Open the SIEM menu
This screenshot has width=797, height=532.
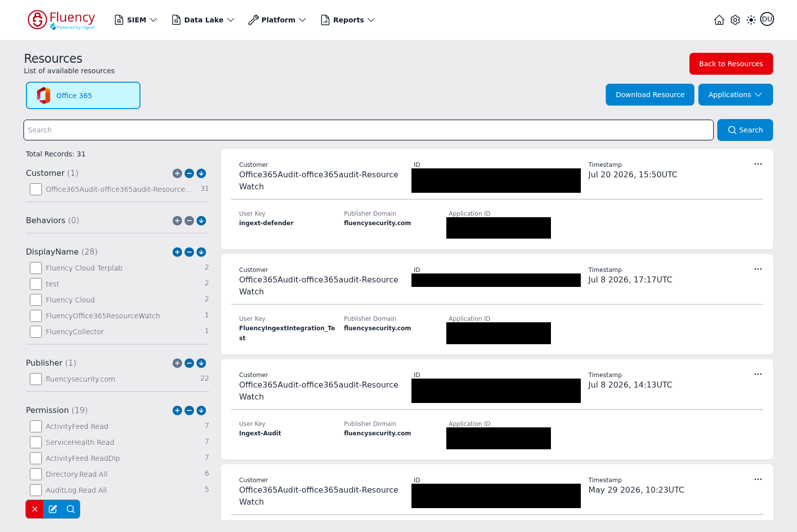point(135,20)
